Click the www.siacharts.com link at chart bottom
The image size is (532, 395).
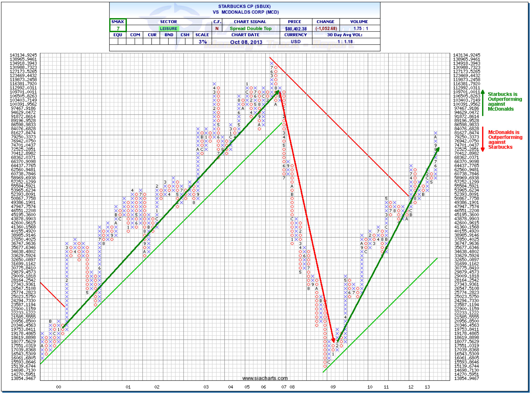coord(265,378)
